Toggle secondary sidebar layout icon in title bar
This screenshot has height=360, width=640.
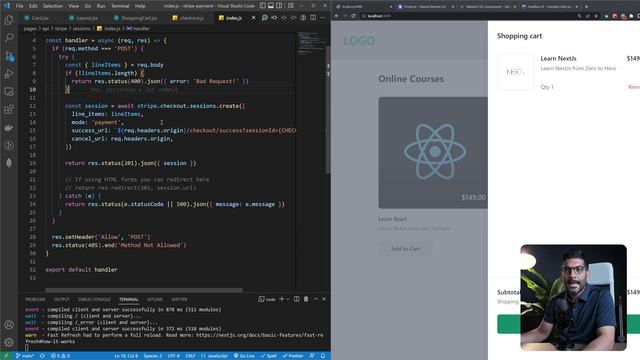[279, 6]
